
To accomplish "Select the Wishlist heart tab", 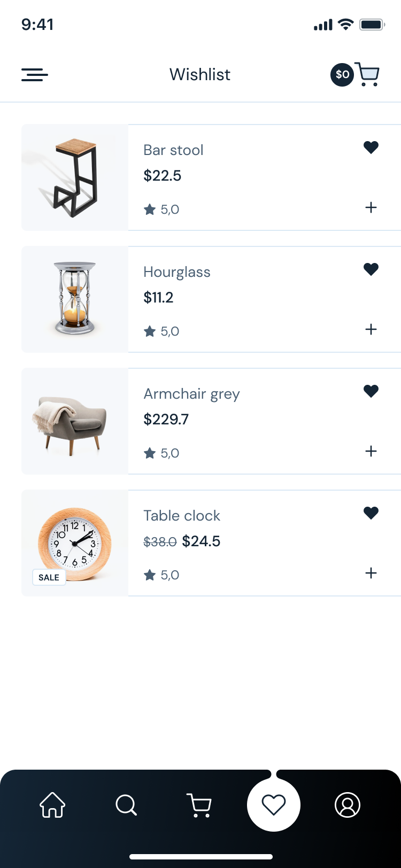I will 274,805.
